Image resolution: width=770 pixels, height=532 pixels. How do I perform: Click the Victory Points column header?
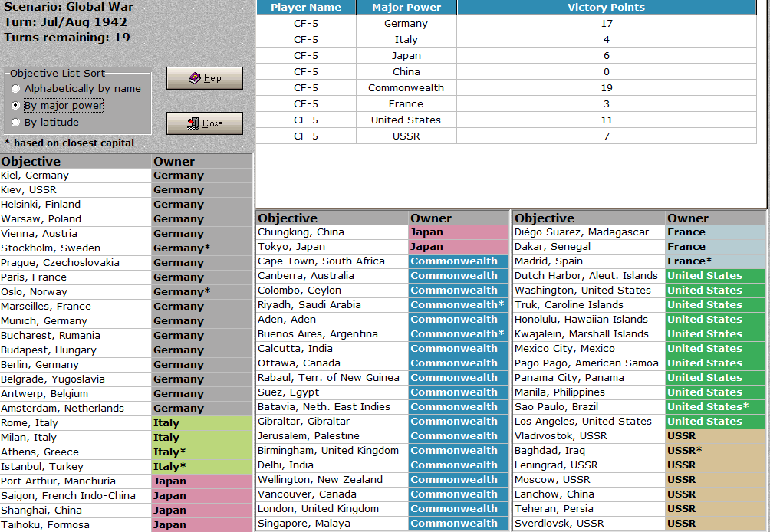pos(607,8)
